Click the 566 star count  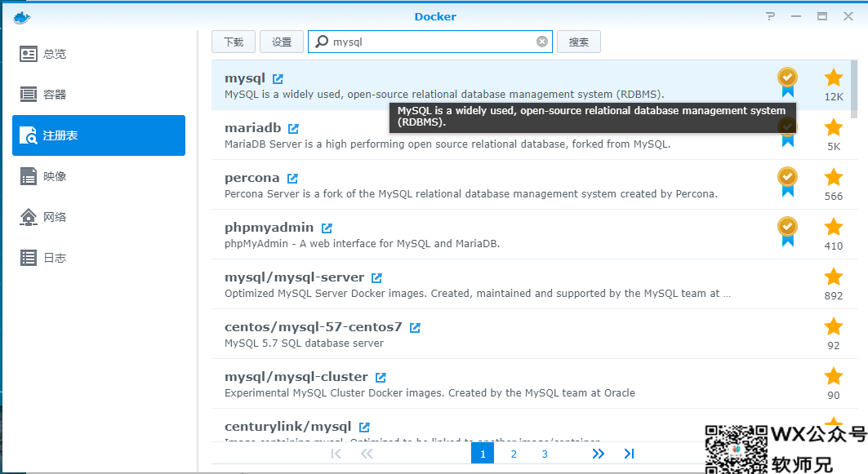coord(834,197)
